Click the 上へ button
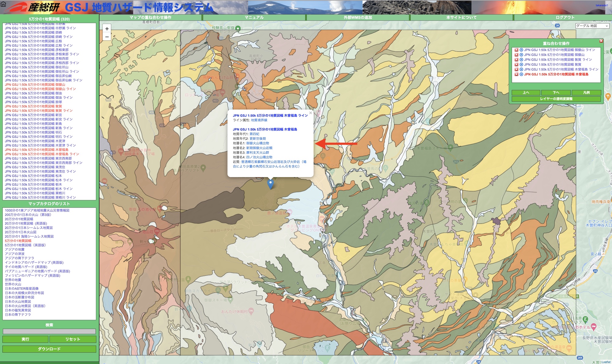Screen dimensions: 612x364 (526, 93)
